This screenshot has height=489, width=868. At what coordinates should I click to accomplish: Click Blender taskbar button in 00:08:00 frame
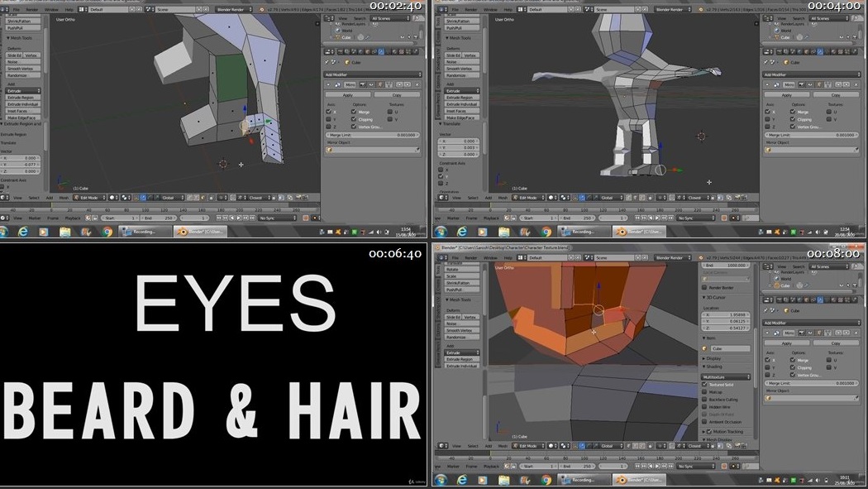639,480
